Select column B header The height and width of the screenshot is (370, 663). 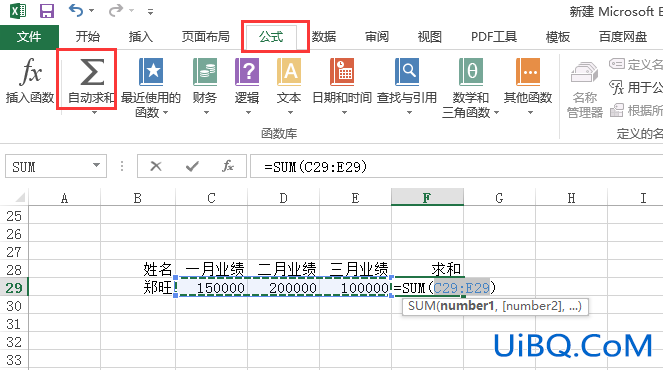click(138, 198)
